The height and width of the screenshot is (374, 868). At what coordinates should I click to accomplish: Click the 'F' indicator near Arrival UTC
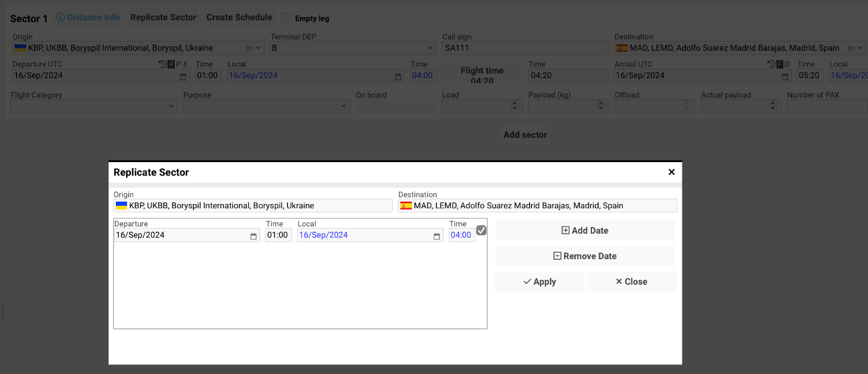click(780, 63)
